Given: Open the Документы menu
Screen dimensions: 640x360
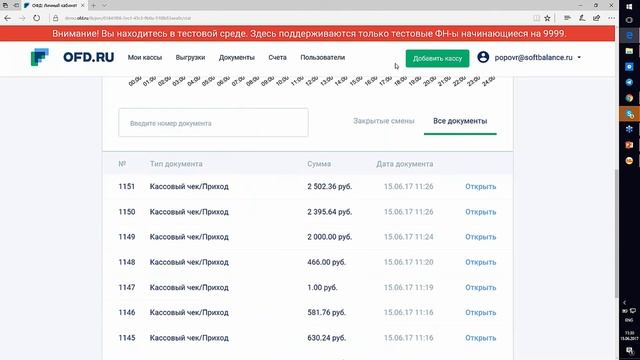Looking at the screenshot, I should point(237,58).
